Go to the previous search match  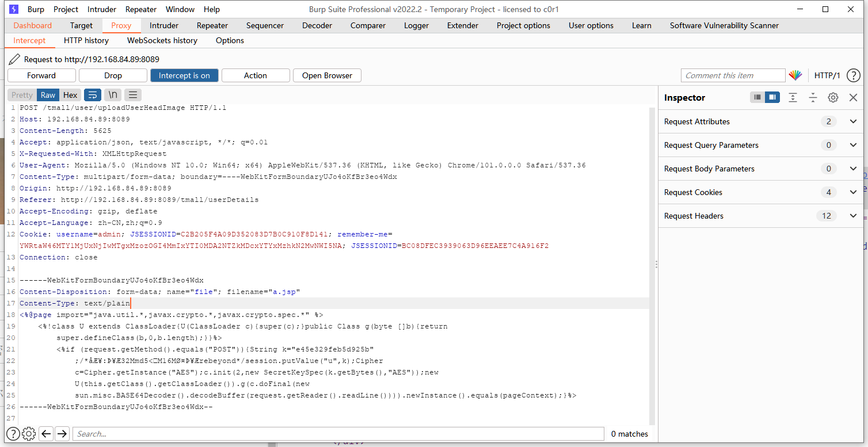[x=46, y=434]
